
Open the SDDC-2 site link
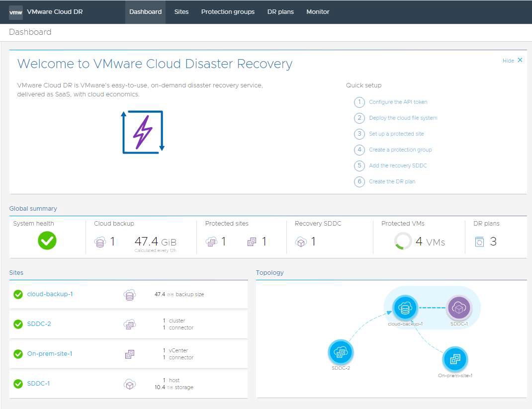click(x=39, y=324)
